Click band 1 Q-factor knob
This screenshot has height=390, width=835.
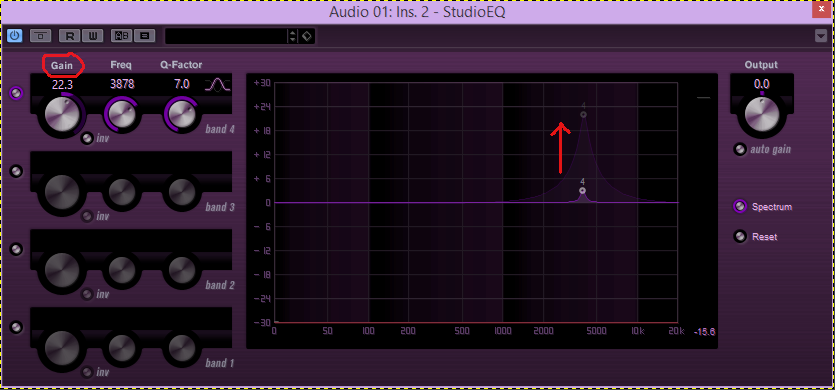182,347
